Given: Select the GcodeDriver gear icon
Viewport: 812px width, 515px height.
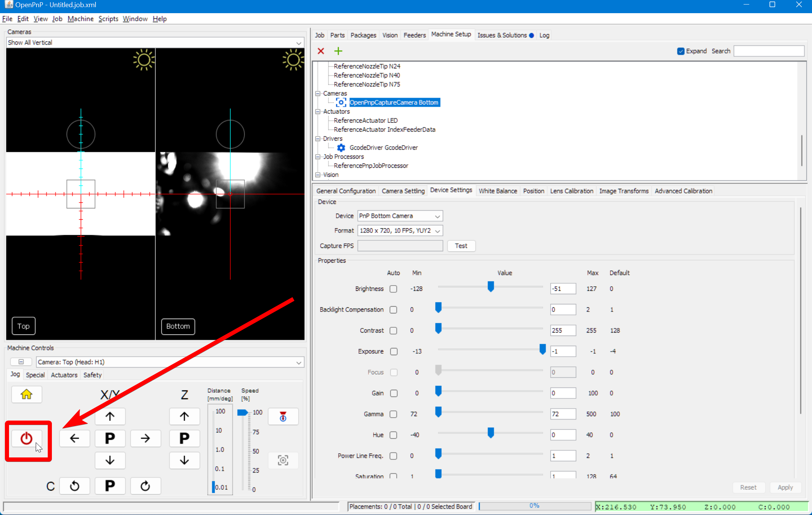Looking at the screenshot, I should [x=341, y=147].
